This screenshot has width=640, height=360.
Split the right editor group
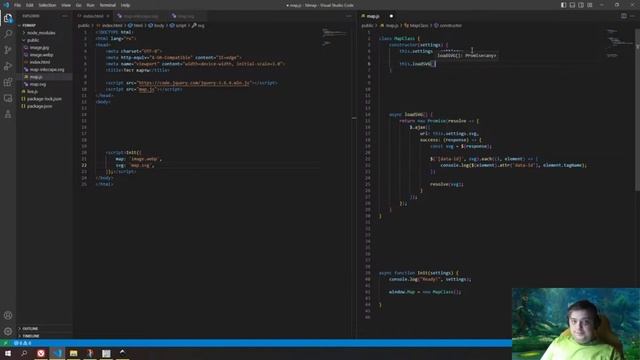tap(624, 16)
